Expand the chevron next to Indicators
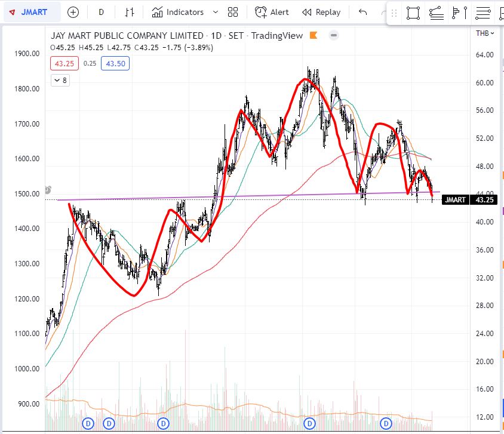This screenshot has width=504, height=434. (216, 12)
